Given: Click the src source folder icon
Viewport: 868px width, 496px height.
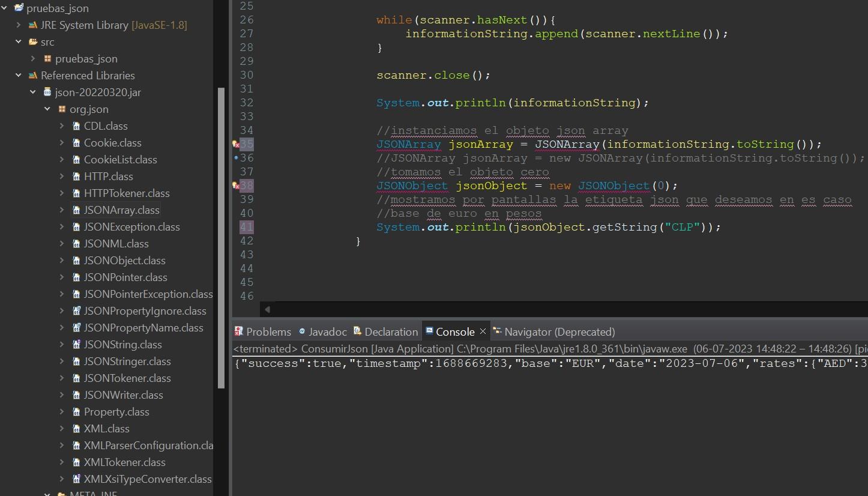Looking at the screenshot, I should (x=33, y=42).
